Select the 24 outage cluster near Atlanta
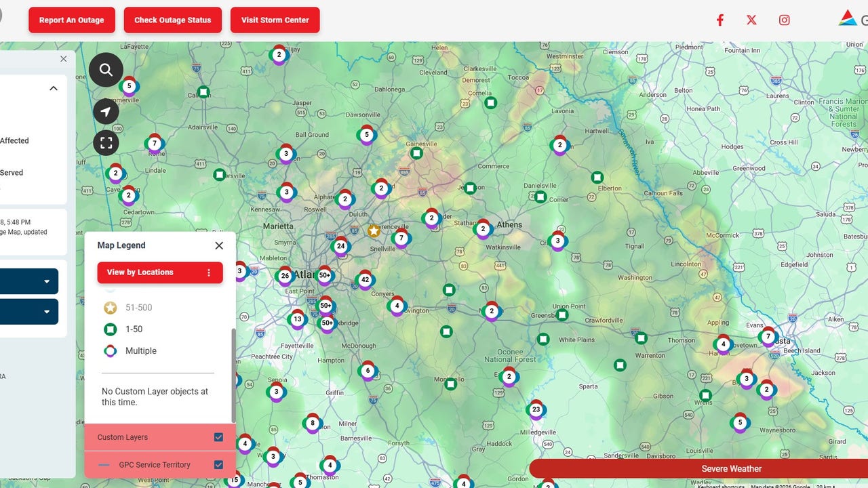This screenshot has height=488, width=868. tap(340, 246)
